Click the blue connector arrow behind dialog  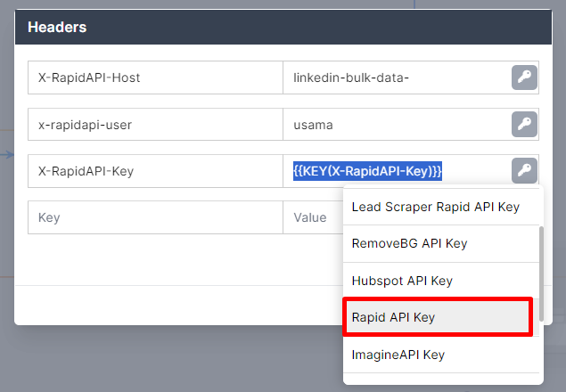(x=7, y=155)
